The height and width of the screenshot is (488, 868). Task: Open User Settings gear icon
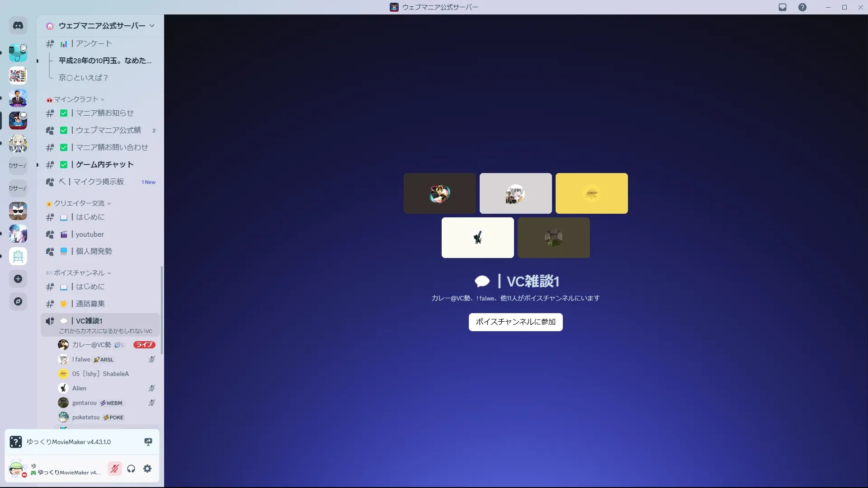pyautogui.click(x=147, y=469)
